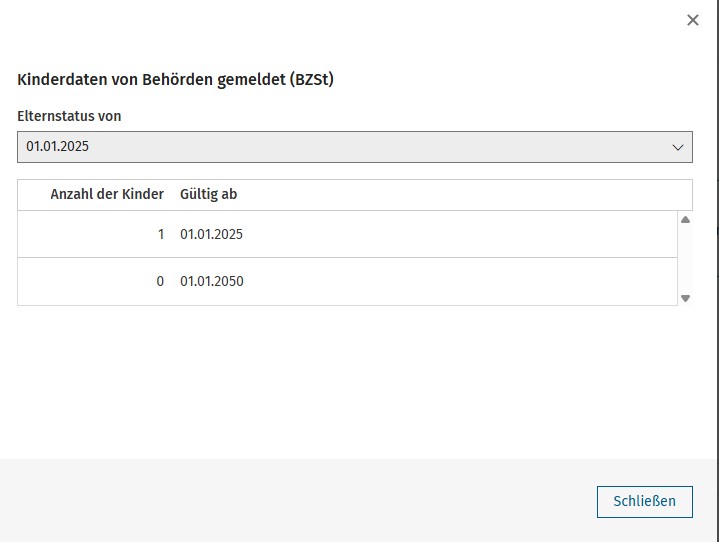Click the Anzahl der Kinder column header
The image size is (719, 542).
point(107,194)
